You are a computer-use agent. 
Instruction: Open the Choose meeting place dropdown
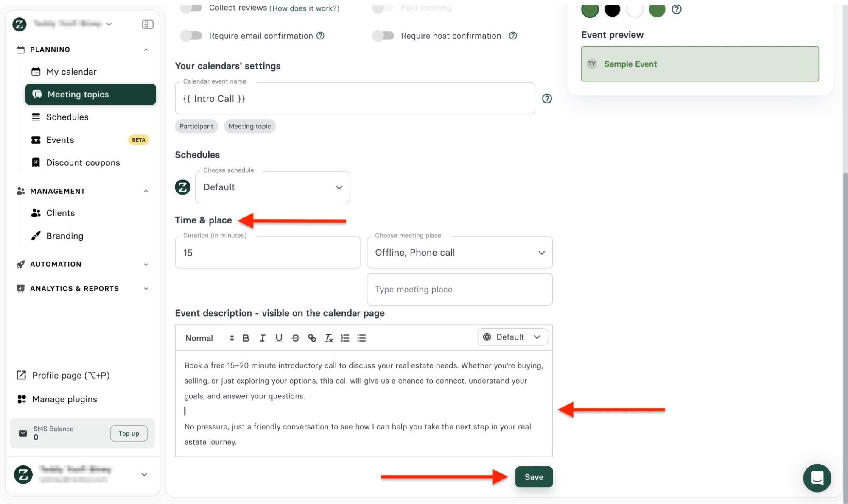tap(459, 253)
